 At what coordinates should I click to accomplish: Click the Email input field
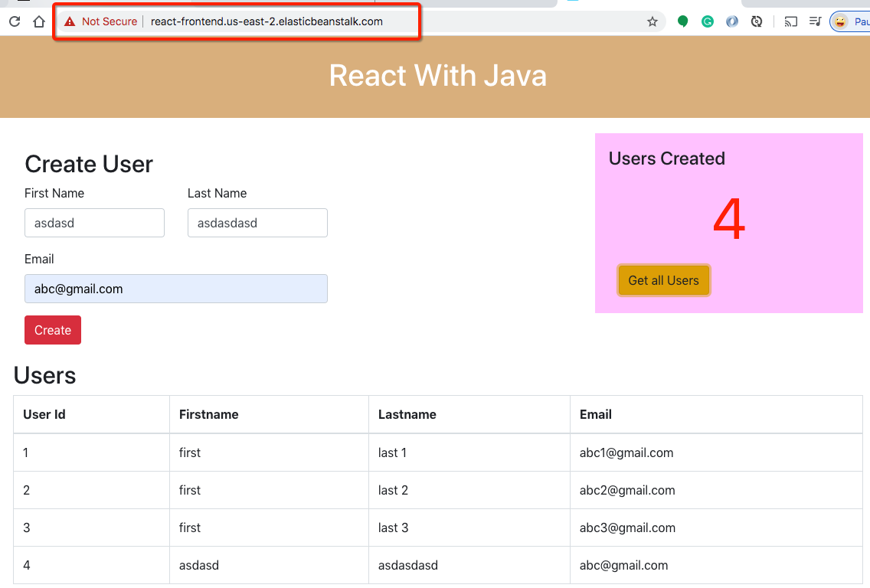click(x=176, y=289)
